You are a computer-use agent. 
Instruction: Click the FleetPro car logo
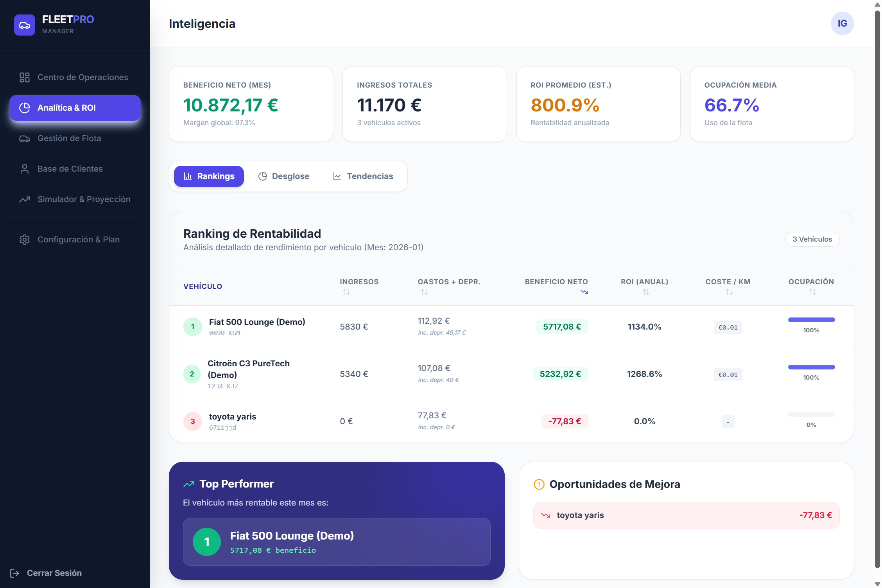[x=24, y=25]
